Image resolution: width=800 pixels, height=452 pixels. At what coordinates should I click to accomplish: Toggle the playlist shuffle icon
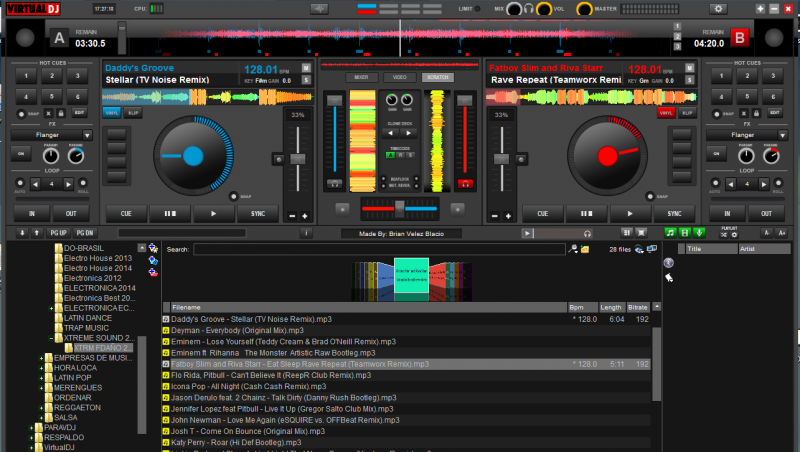pyautogui.click(x=724, y=235)
